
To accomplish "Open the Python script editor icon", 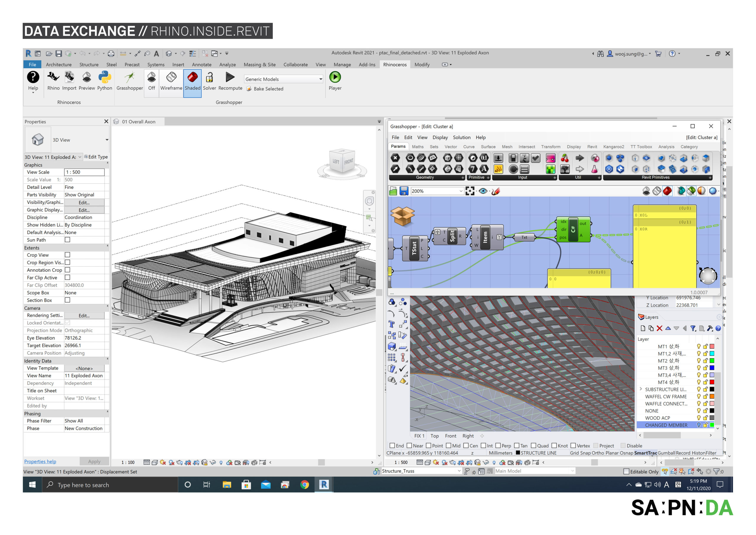I will (105, 81).
